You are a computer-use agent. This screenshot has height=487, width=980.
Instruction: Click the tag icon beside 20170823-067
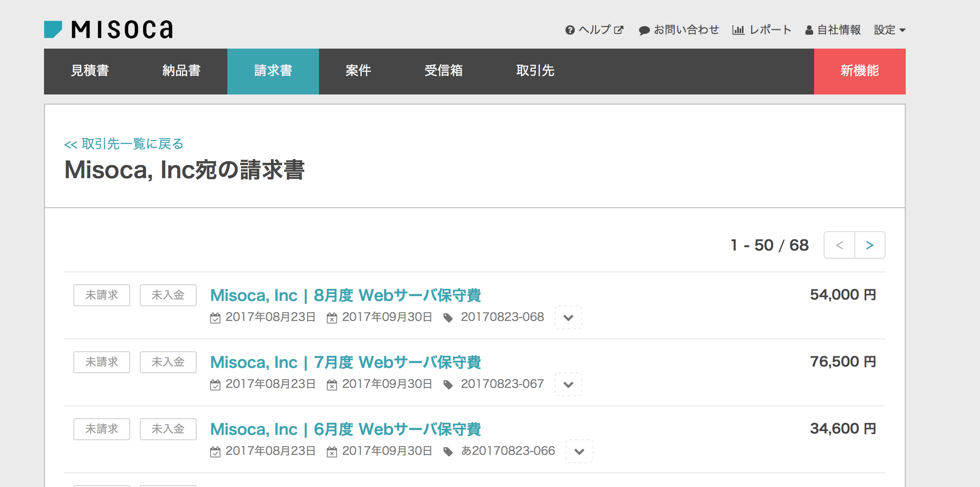[448, 385]
